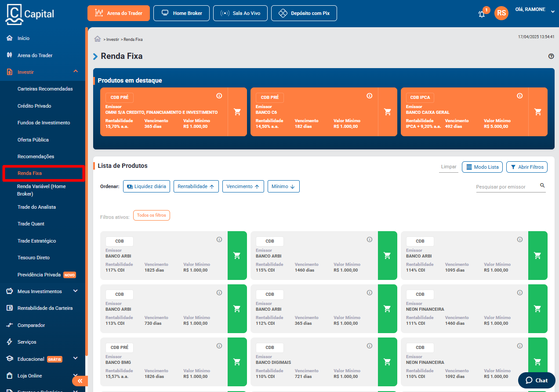Click the Home Broker header button
Viewport: 559px width, 392px height.
[x=181, y=13]
